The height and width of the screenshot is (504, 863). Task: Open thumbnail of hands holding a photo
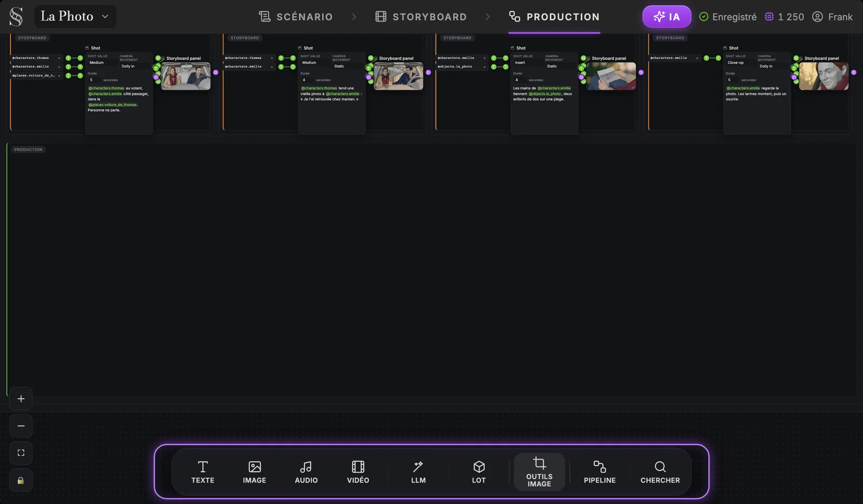611,76
